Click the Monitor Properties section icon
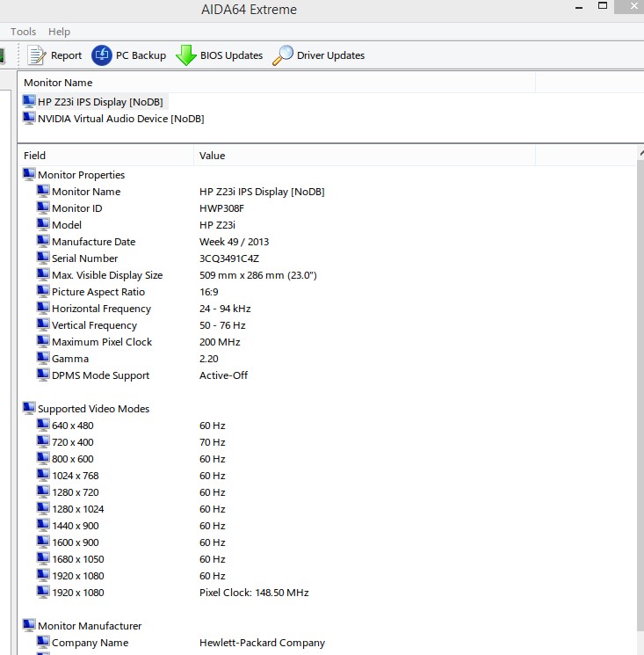The image size is (644, 655). click(29, 175)
